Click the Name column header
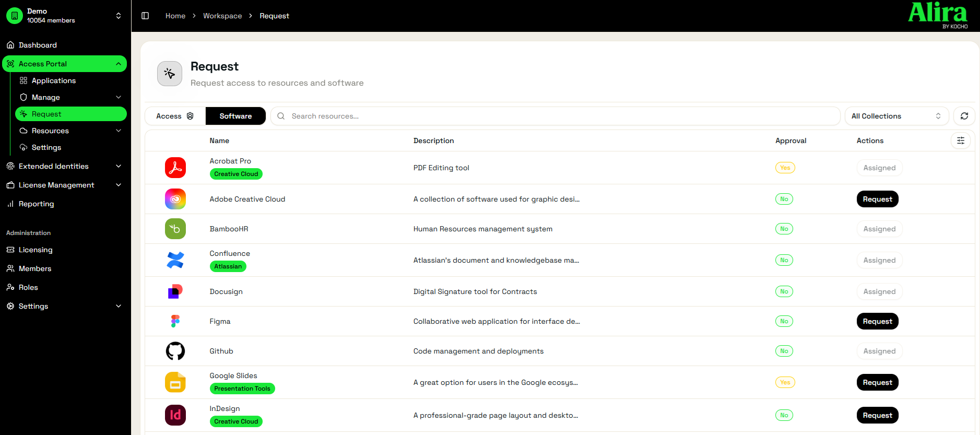 (x=219, y=140)
